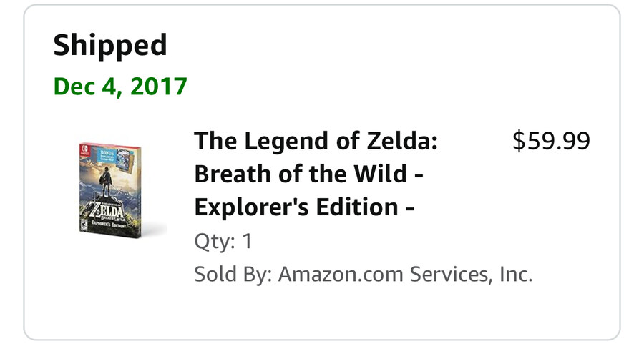
Task: Click the "Sold By:" label
Action: pyautogui.click(x=233, y=274)
